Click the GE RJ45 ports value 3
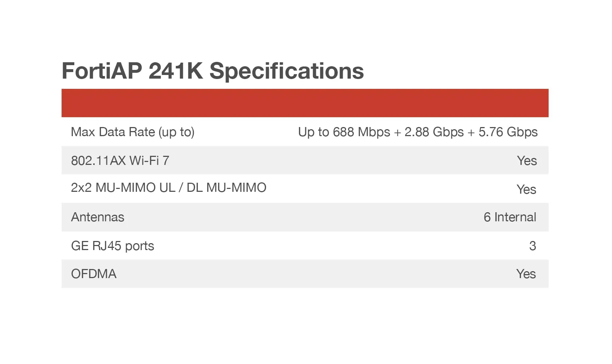Viewport: 612px width, 364px height. [x=532, y=246]
